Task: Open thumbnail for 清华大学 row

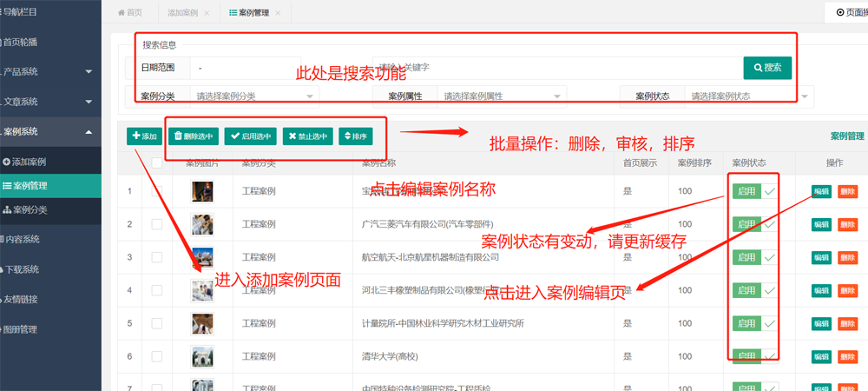Action: [202, 356]
